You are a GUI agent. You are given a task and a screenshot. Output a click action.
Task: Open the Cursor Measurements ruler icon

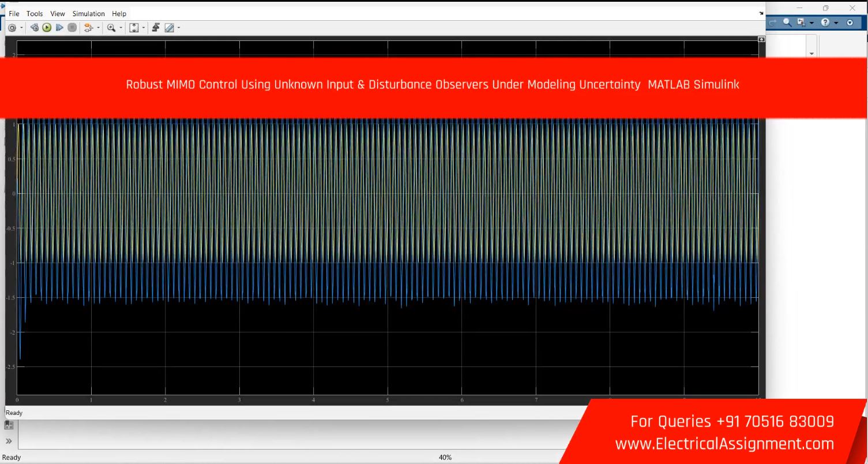coord(170,28)
